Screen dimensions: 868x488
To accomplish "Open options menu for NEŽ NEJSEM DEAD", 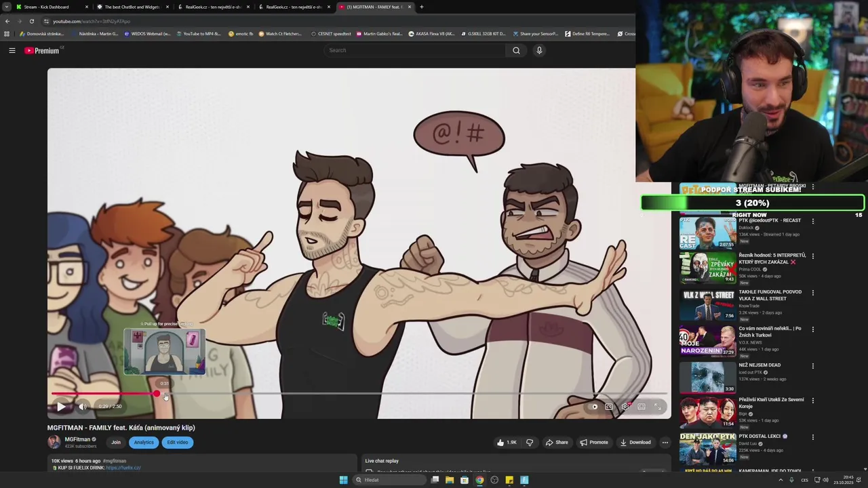I will 813,366.
